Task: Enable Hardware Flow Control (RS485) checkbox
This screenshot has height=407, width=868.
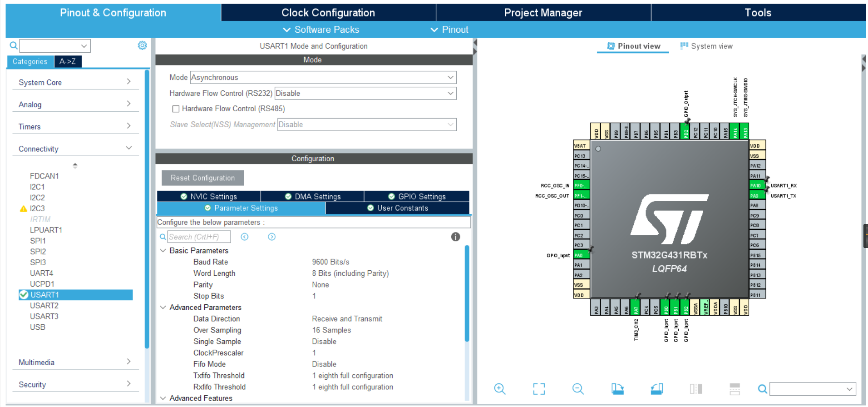Action: (176, 109)
